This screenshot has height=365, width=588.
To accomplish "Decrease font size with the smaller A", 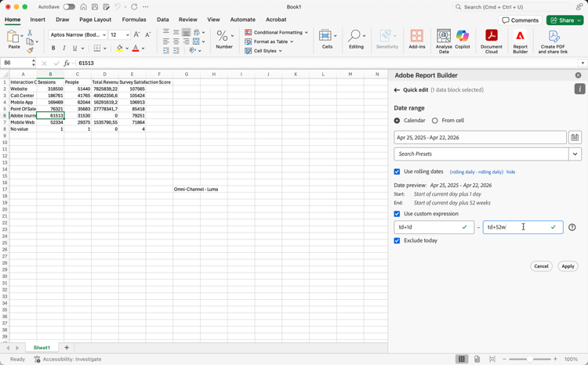I will coord(147,34).
